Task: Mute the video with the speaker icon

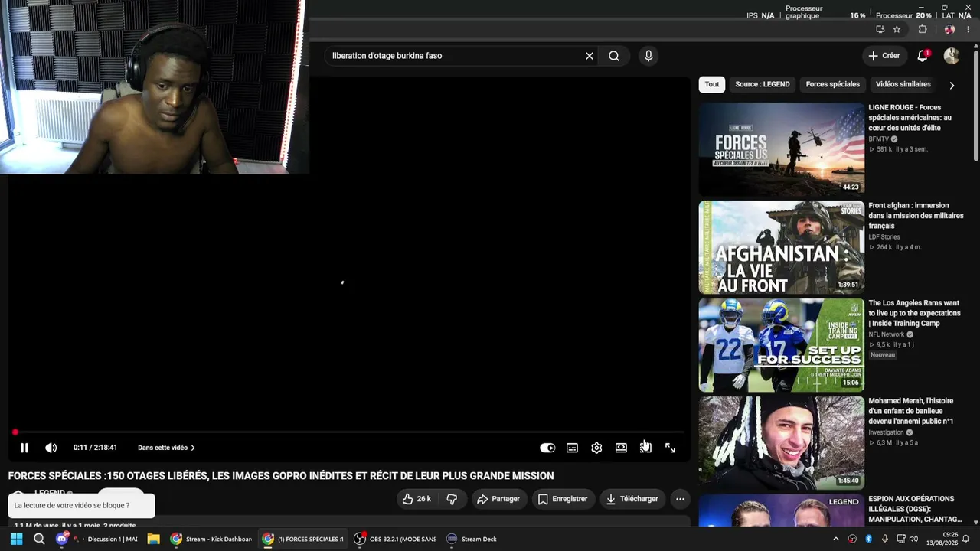Action: pos(51,448)
